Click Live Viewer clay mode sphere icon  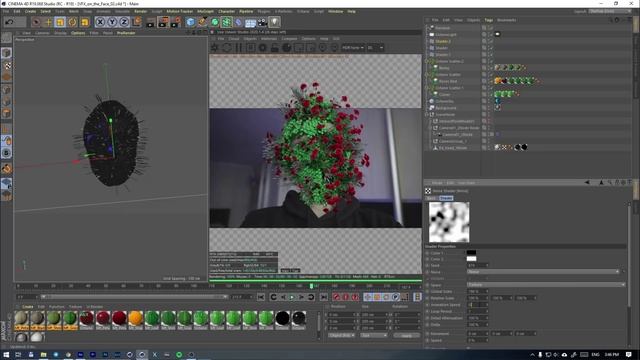[x=287, y=48]
